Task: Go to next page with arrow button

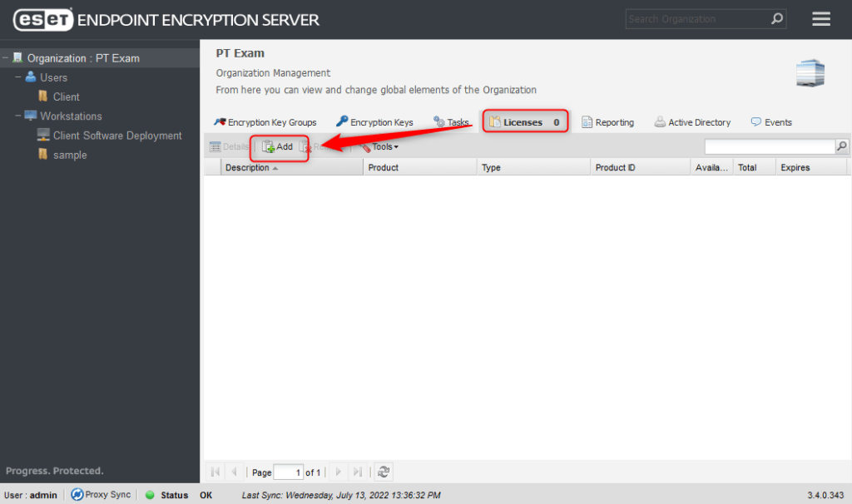Action: click(338, 472)
